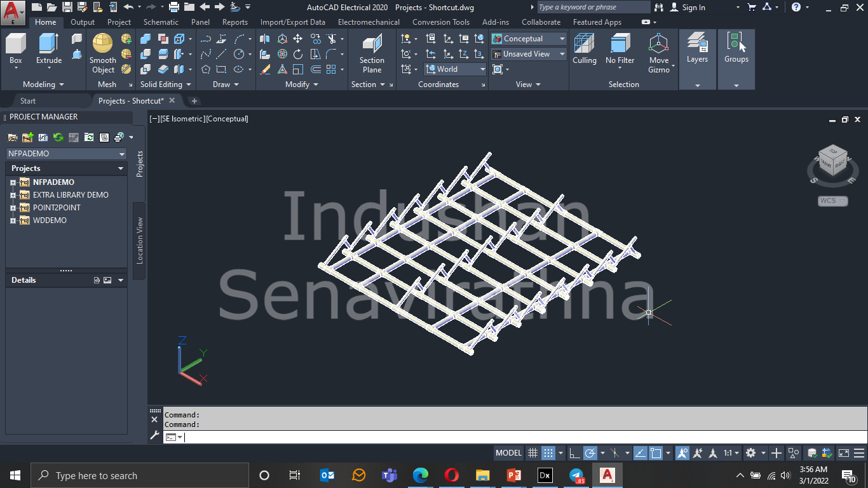Click the Sign In button

(693, 8)
